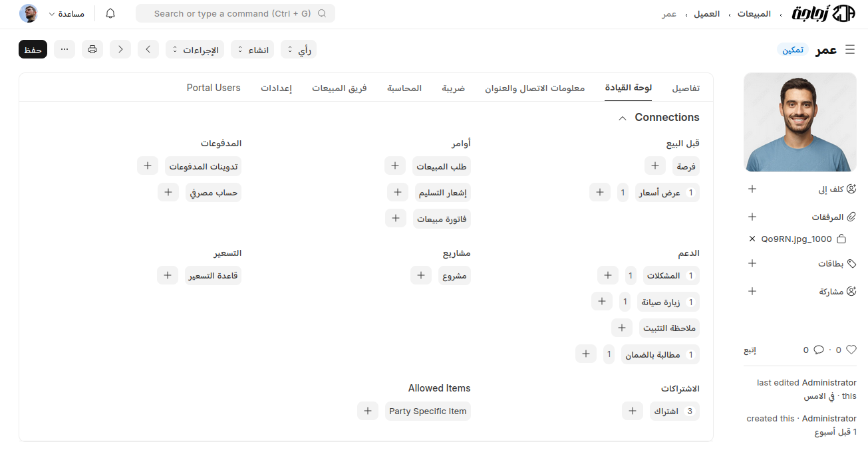Add new ملاحظة التثبيت with plus
The image size is (868, 450).
point(622,328)
